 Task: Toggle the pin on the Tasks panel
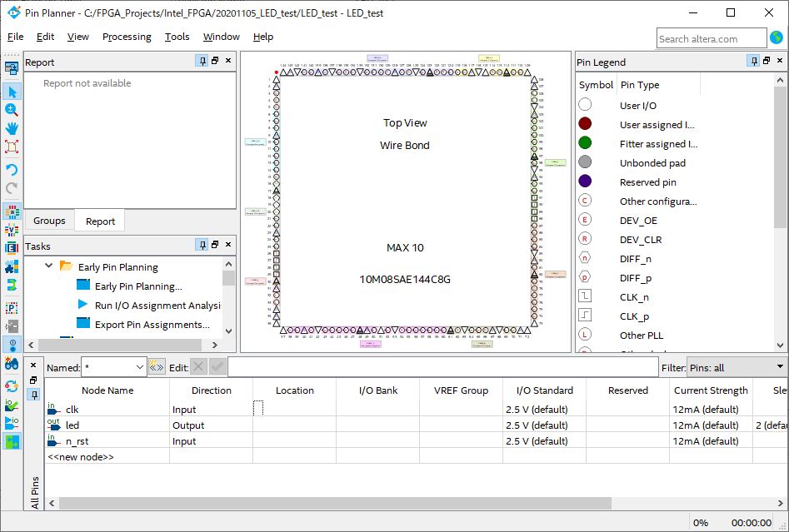(202, 245)
